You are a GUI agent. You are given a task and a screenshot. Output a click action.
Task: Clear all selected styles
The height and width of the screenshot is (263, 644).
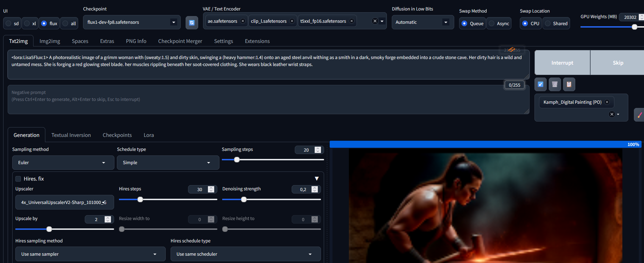pyautogui.click(x=612, y=114)
